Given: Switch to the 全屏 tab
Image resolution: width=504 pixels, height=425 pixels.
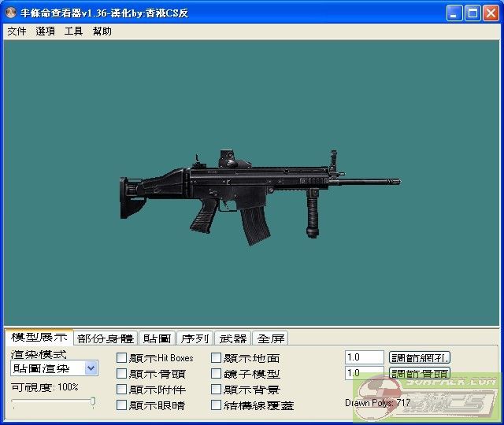Looking at the screenshot, I should coord(271,338).
